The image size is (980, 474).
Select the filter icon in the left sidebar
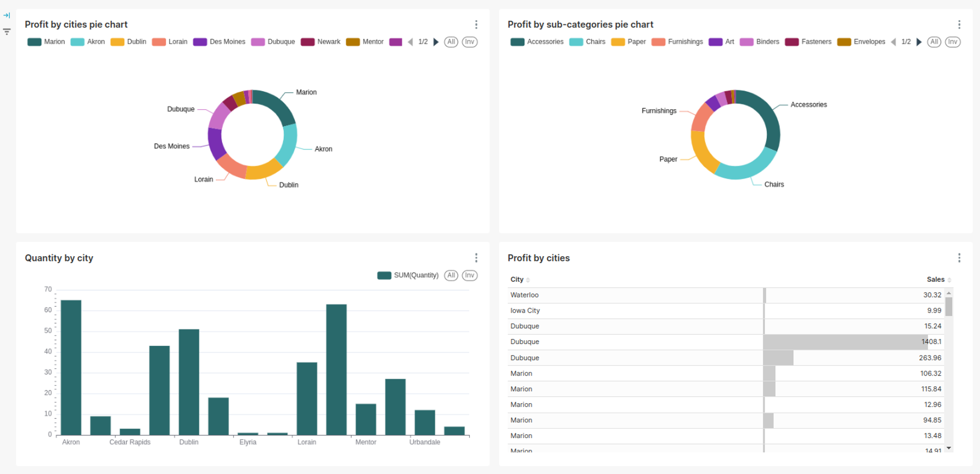(7, 31)
